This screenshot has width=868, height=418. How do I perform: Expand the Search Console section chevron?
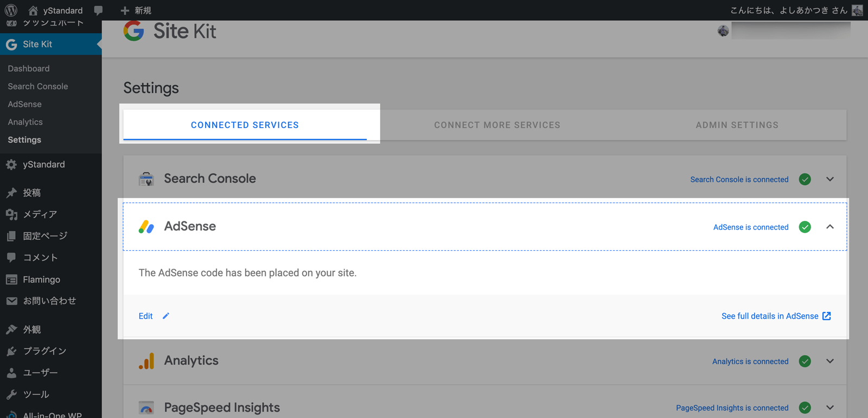pos(830,179)
